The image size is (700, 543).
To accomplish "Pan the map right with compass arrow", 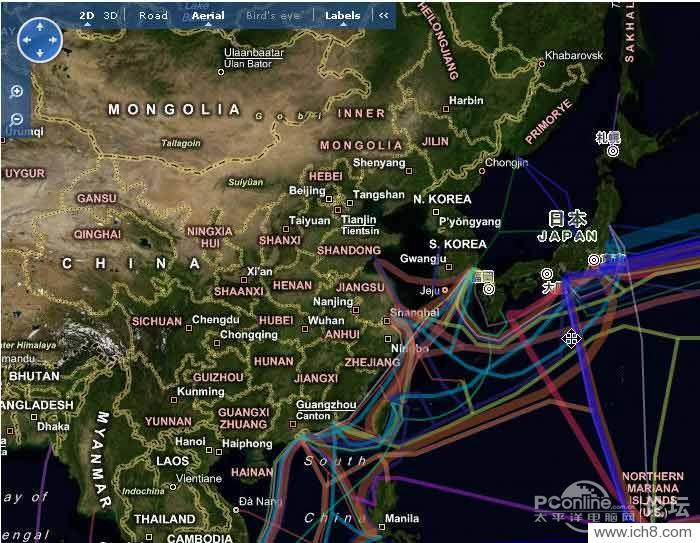I will click(54, 40).
